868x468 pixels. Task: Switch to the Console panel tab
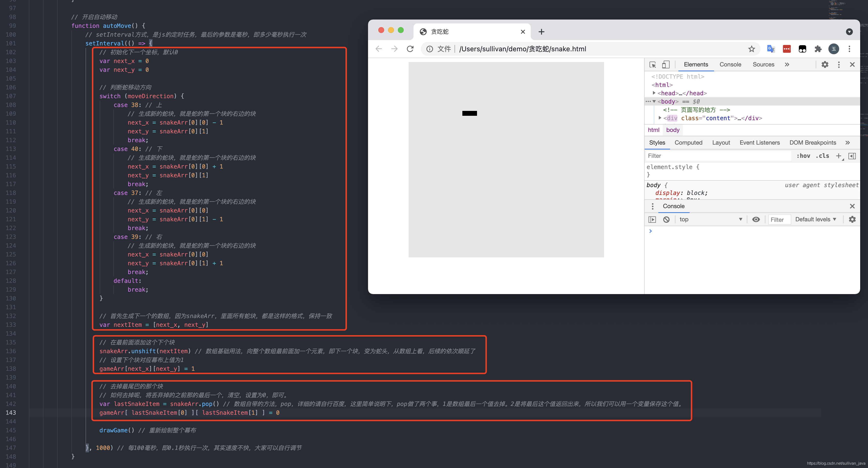(730, 64)
